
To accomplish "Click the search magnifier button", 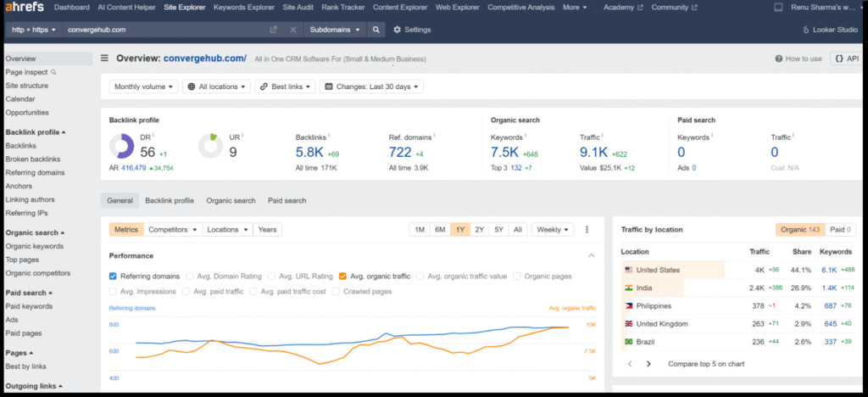I will click(x=377, y=30).
